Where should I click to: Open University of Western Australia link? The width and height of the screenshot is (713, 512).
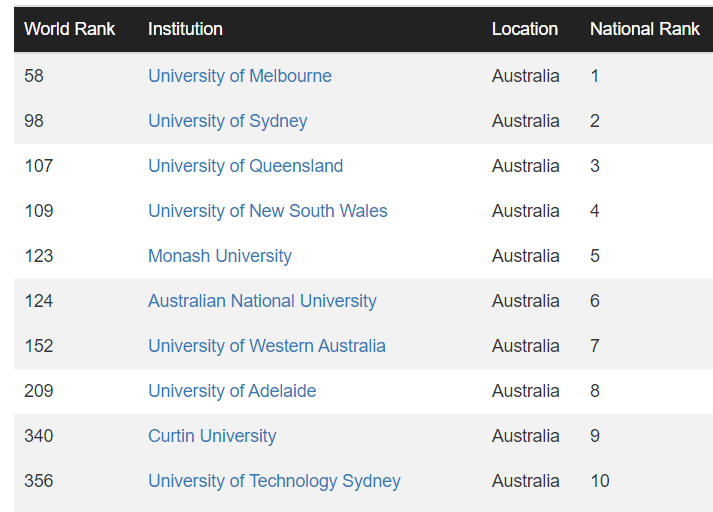point(267,346)
